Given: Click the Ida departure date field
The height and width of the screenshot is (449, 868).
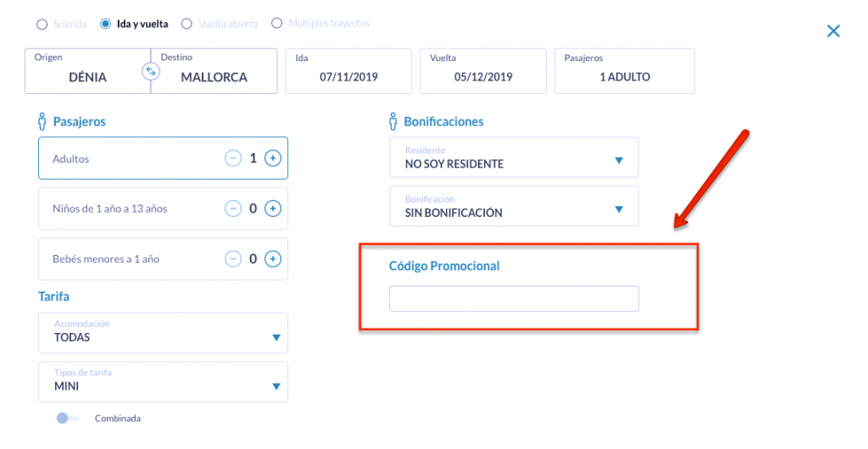Looking at the screenshot, I should coord(348,71).
